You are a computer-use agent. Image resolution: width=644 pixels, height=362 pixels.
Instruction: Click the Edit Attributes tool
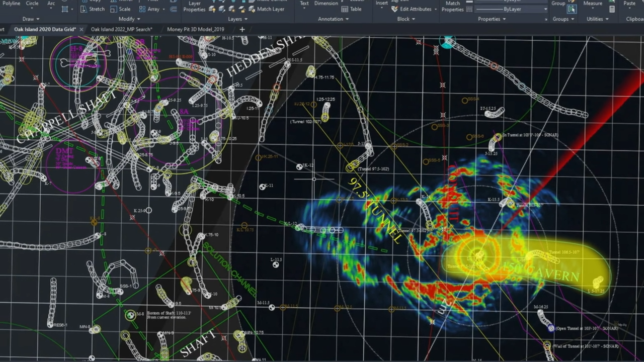click(x=411, y=9)
